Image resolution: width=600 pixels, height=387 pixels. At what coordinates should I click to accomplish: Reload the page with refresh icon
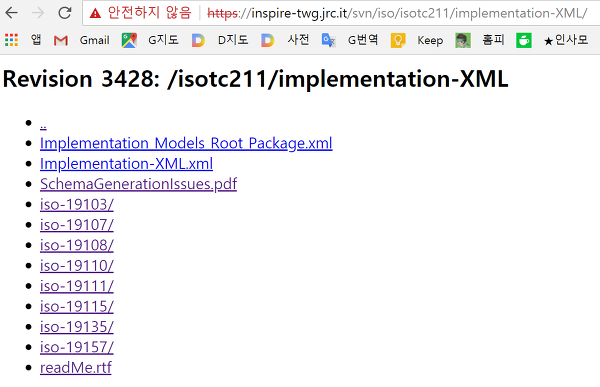[x=64, y=13]
